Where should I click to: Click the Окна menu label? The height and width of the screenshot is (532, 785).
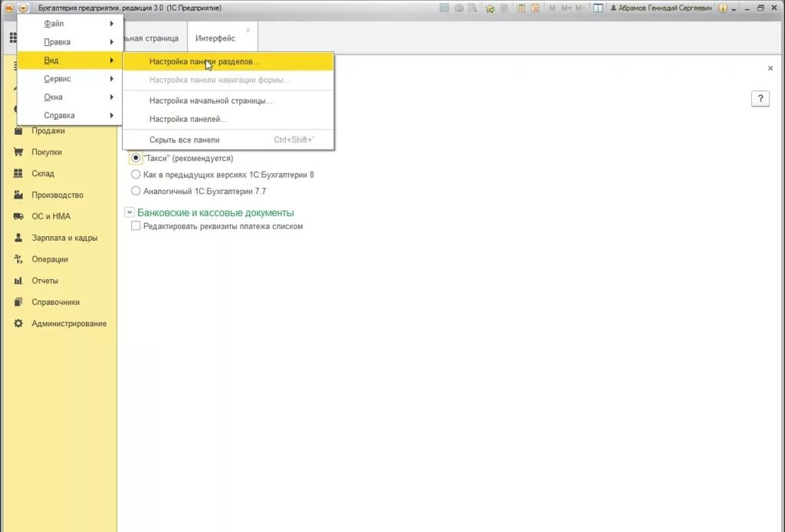[x=53, y=97]
